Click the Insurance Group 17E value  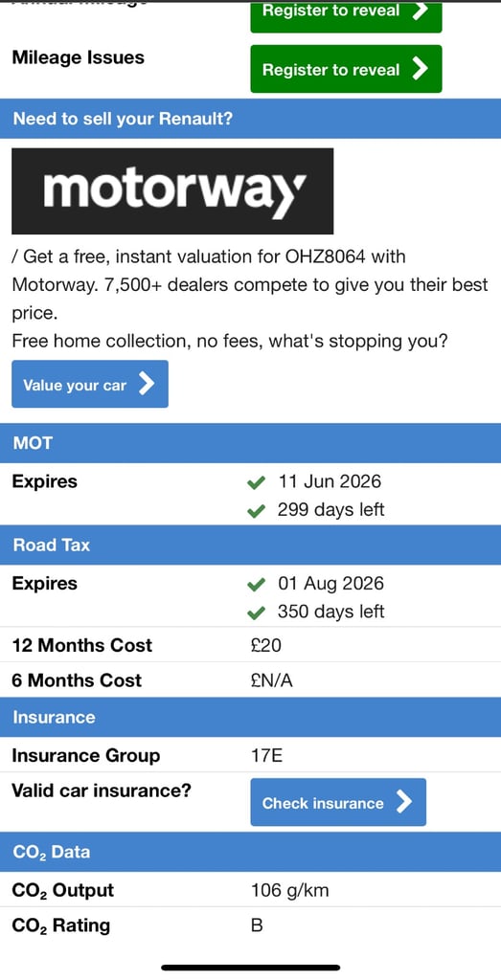(x=267, y=756)
